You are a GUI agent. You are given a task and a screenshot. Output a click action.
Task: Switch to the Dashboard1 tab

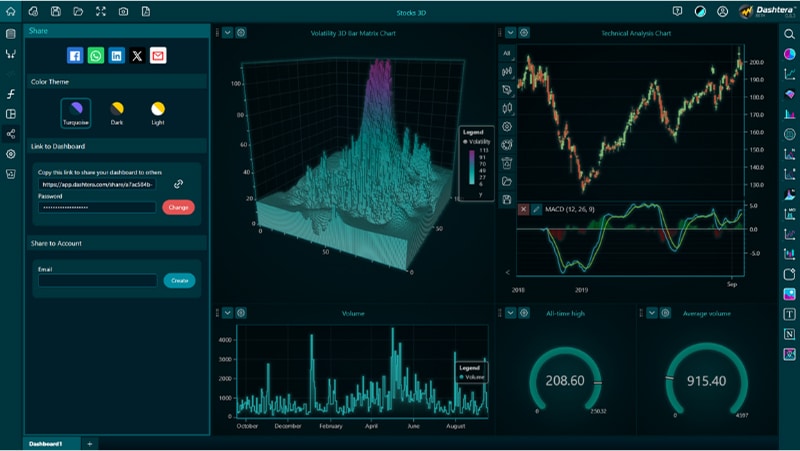46,443
